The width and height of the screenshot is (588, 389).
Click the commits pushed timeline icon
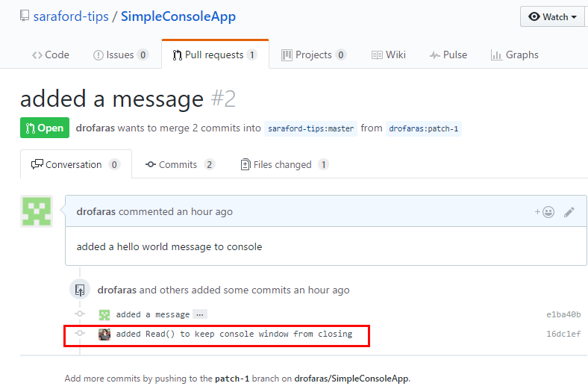pos(80,290)
